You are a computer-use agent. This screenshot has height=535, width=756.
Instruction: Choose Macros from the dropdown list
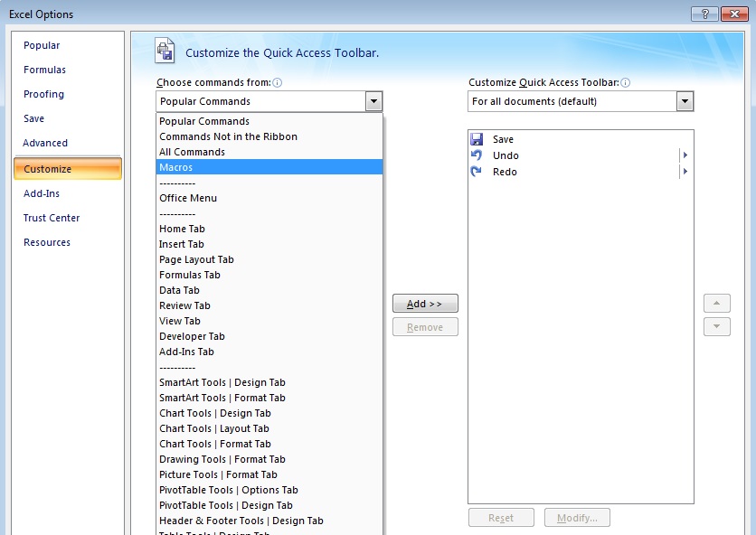click(x=269, y=167)
